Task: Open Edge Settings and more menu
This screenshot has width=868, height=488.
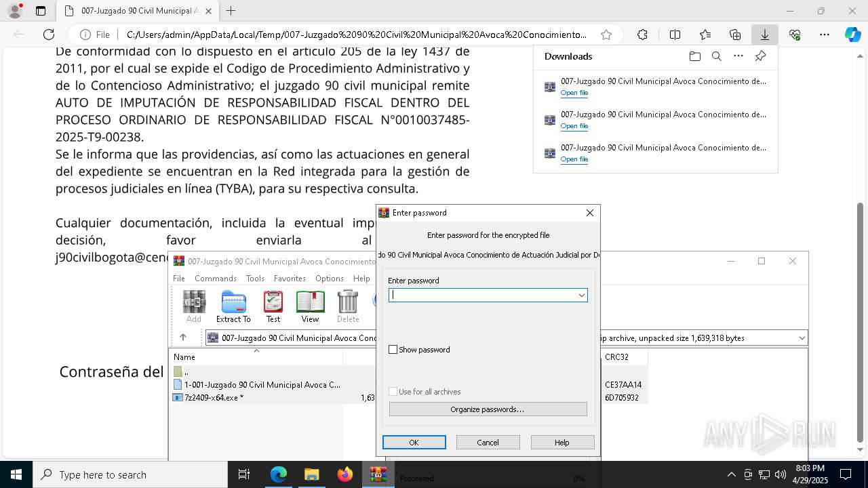Action: point(825,35)
